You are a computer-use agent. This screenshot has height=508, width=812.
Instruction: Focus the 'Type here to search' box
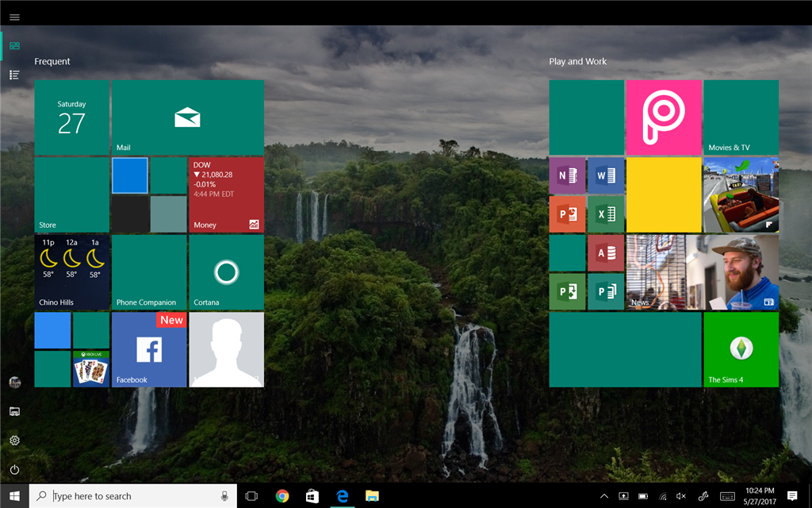coord(133,496)
